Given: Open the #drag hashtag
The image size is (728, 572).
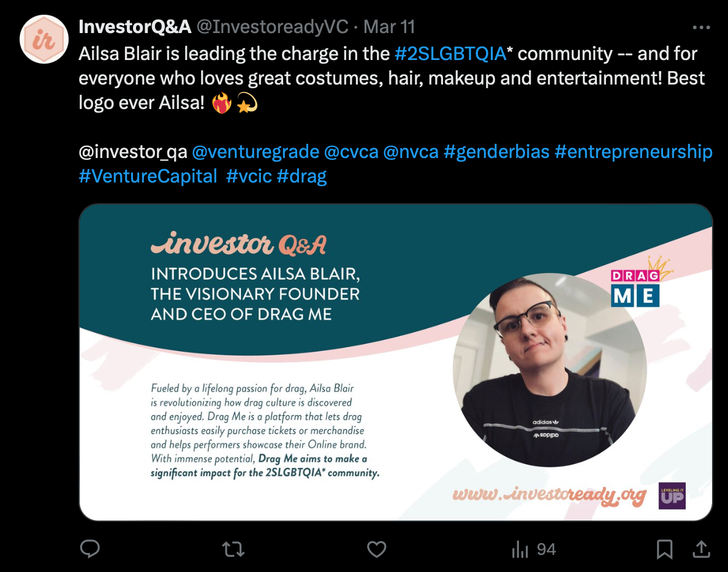Looking at the screenshot, I should point(301,176).
